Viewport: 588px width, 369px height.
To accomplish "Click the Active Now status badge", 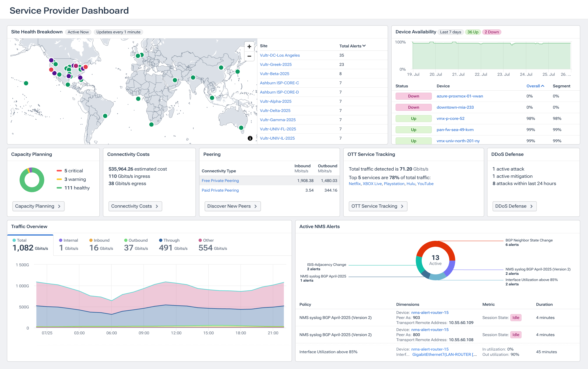I will point(78,32).
